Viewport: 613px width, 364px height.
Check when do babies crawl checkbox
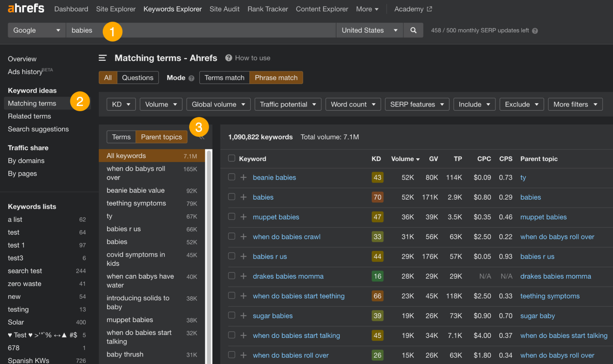point(232,236)
